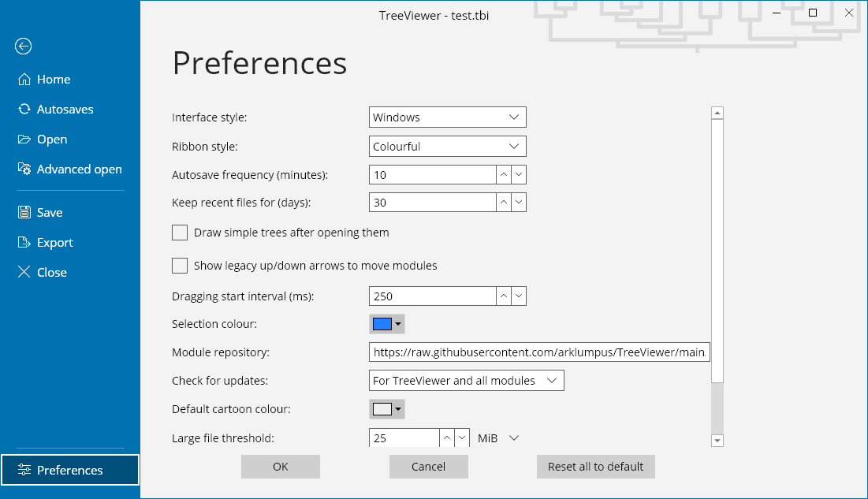Screen dimensions: 868x499
Task: Increase Autosave frequency with up arrow
Action: (x=503, y=175)
